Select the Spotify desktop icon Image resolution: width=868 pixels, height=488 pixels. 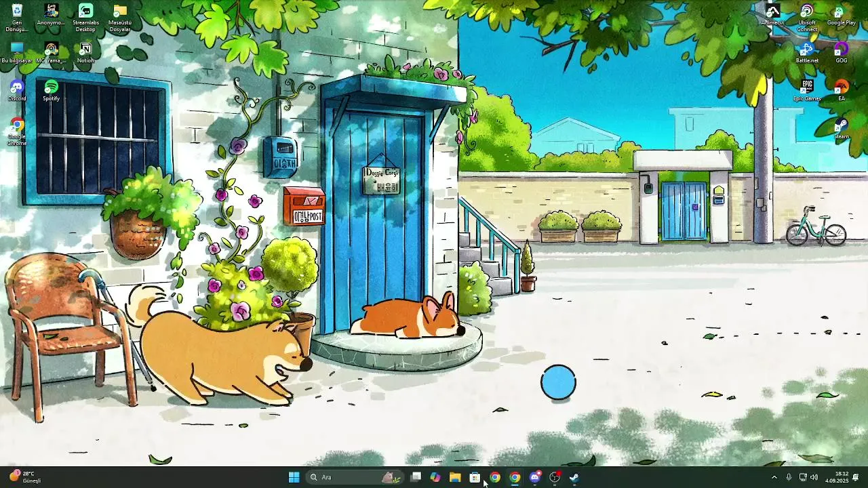coord(51,91)
